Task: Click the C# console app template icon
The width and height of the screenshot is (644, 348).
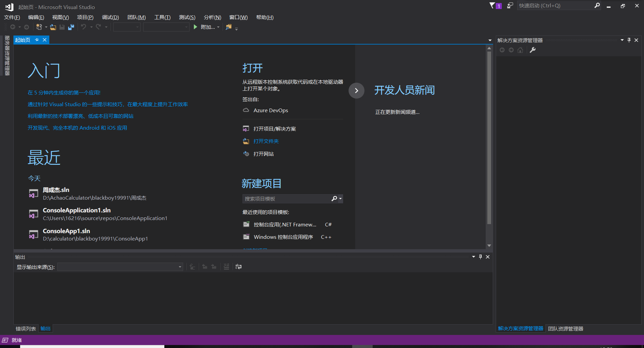Action: [x=246, y=224]
